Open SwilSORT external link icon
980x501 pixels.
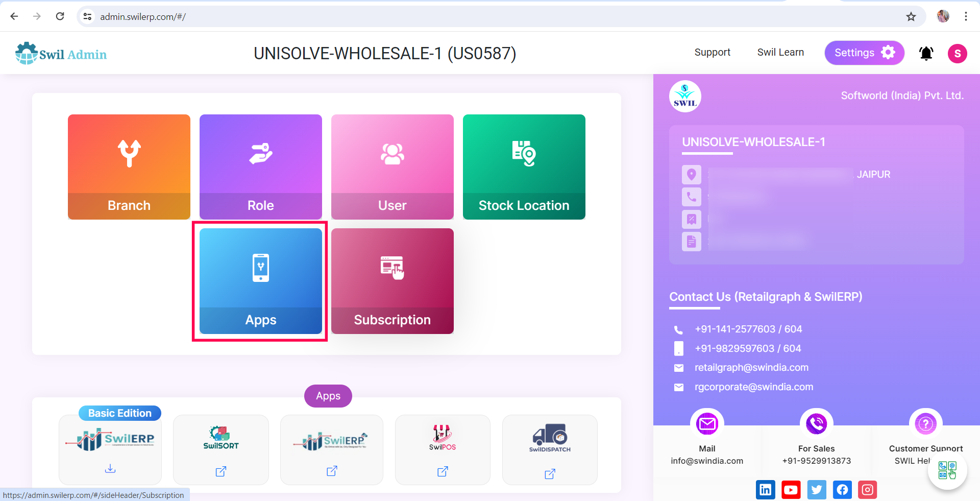[x=221, y=471]
